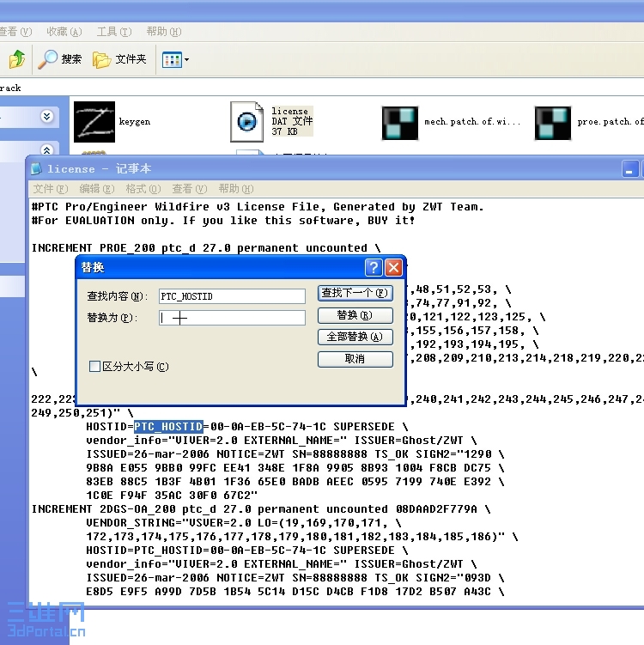Click 'ISSUED=26-mar-2006' on the SIGN2="1290 line
This screenshot has height=645, width=644.
click(x=148, y=454)
